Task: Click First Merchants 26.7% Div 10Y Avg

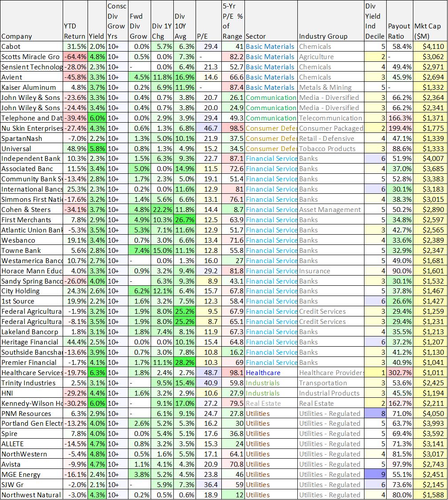Action: coord(184,220)
